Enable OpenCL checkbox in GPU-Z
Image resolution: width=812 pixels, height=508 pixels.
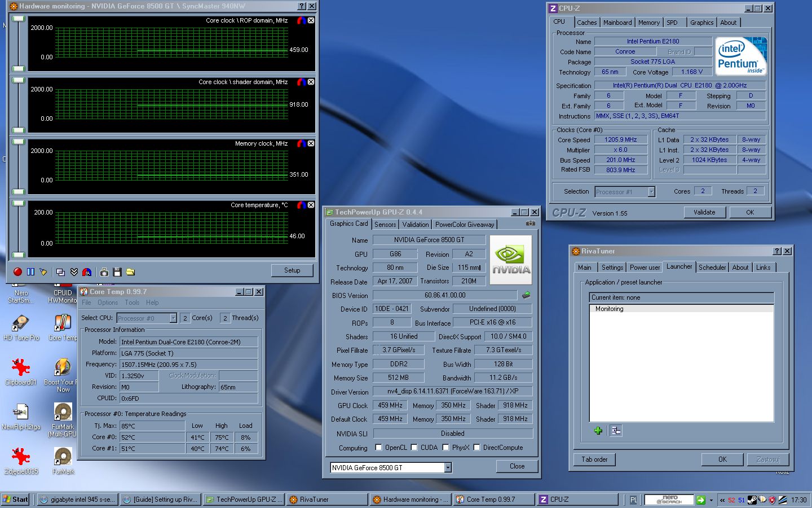pyautogui.click(x=379, y=448)
